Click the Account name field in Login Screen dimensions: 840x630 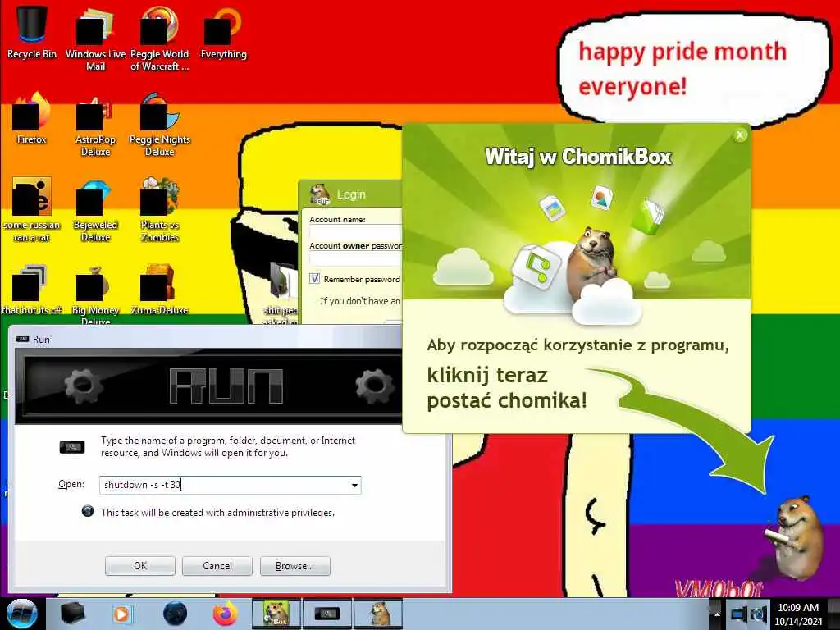tap(355, 232)
